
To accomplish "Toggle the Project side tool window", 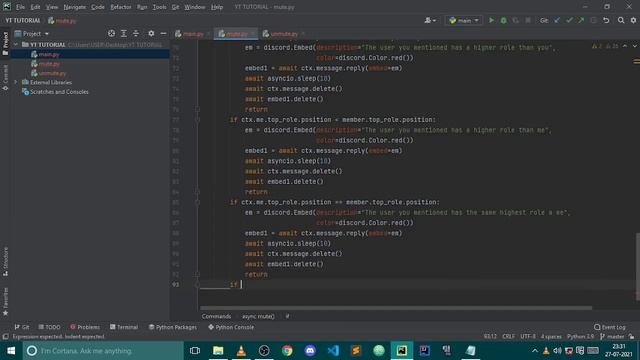I will pos(5,43).
